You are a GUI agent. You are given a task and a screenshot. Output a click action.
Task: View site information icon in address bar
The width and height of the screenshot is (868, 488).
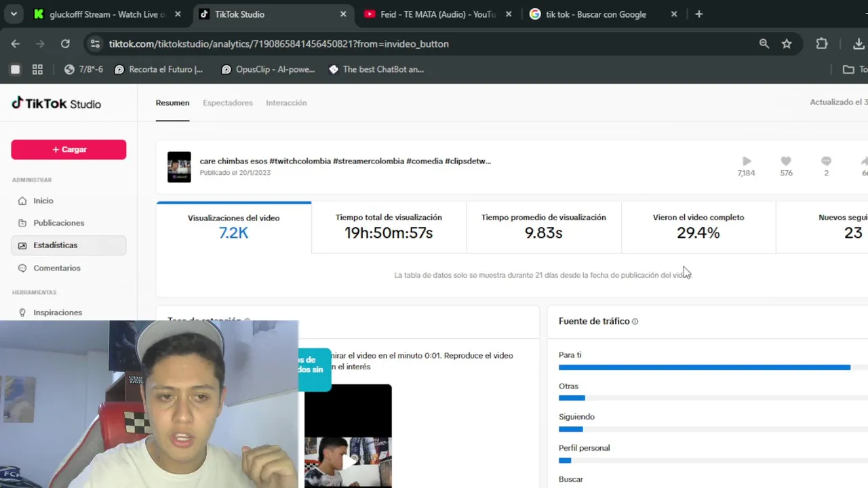[x=94, y=44]
